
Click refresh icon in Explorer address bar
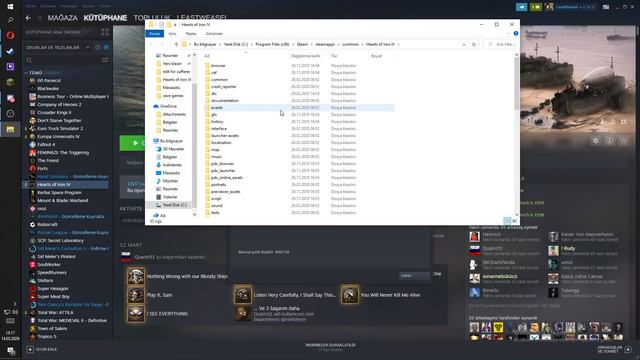click(473, 44)
